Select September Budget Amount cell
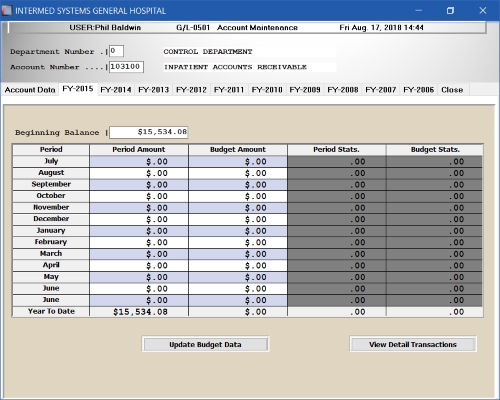The width and height of the screenshot is (500, 400). pos(238,185)
